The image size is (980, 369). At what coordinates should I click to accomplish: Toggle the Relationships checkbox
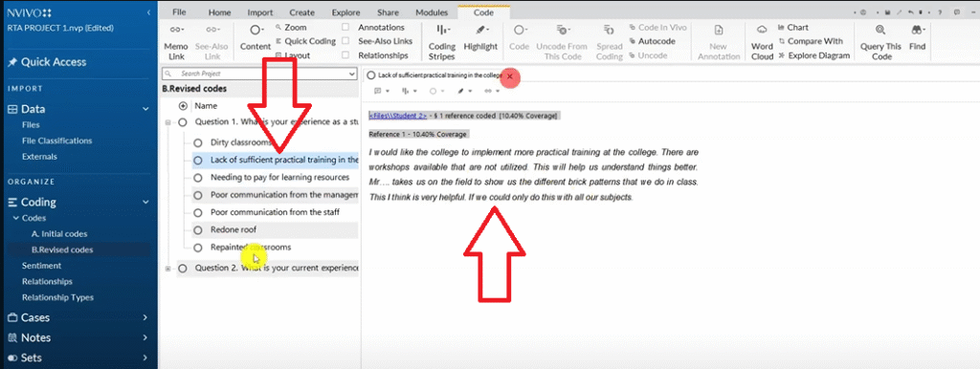tap(345, 54)
